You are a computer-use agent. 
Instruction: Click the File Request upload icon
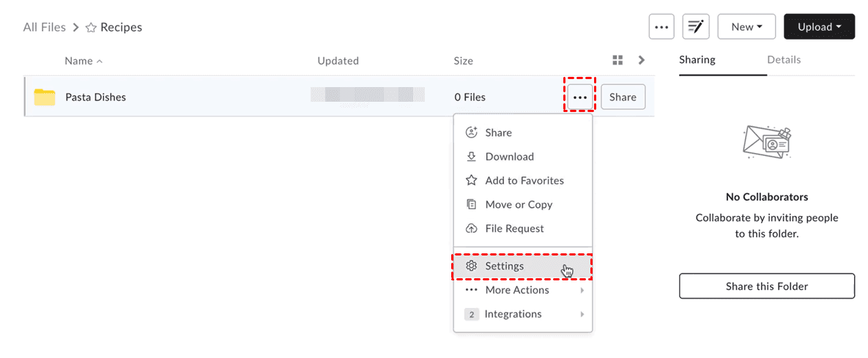tap(472, 228)
